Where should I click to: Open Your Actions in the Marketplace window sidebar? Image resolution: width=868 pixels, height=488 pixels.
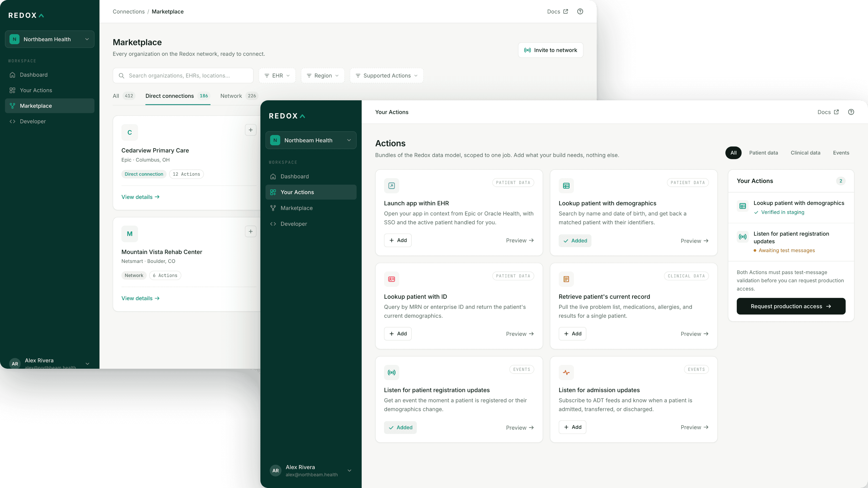50,90
